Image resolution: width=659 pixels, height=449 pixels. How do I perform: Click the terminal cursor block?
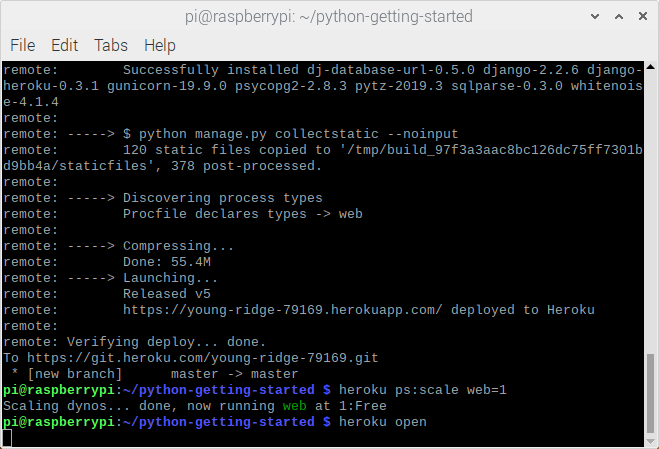point(7,438)
